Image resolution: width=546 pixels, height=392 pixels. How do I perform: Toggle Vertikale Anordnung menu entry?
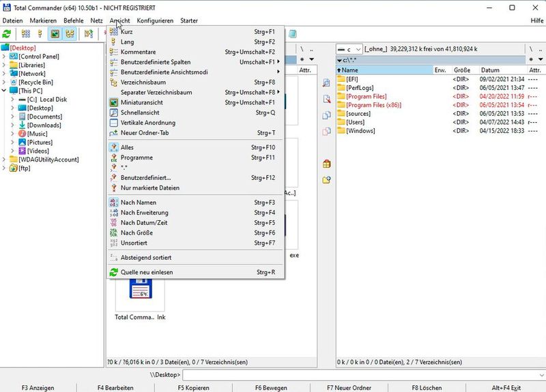tap(195, 123)
